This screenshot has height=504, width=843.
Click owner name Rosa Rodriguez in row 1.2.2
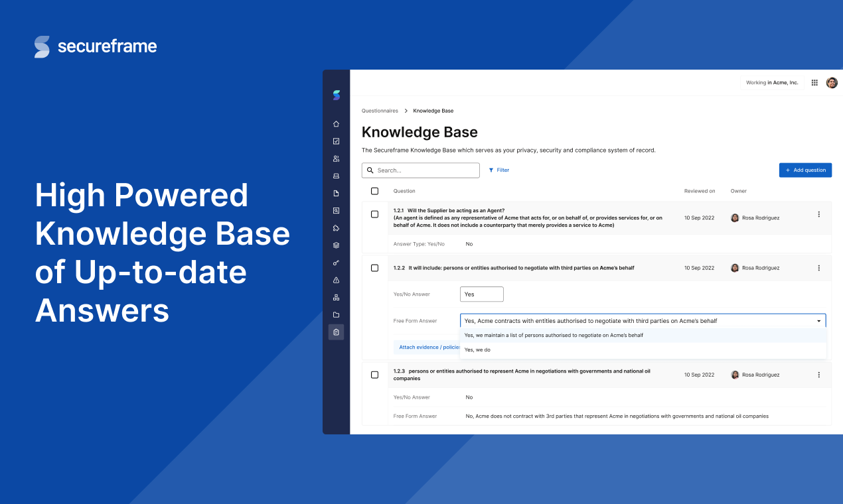tap(761, 268)
